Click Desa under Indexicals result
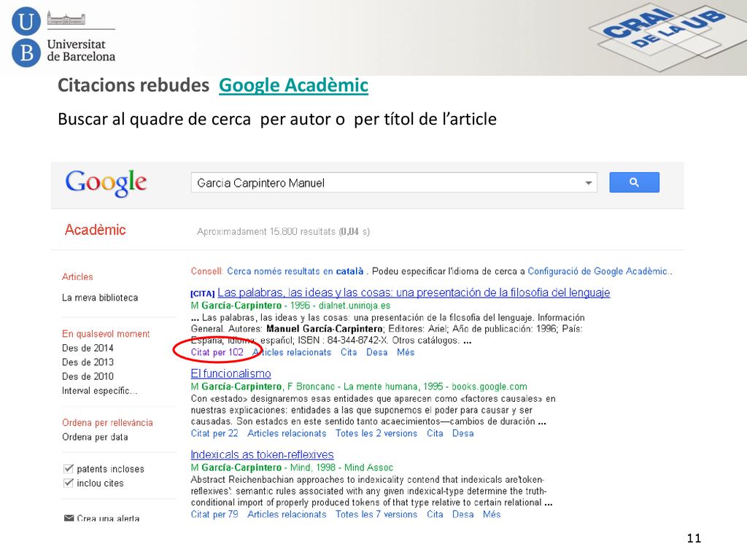The width and height of the screenshot is (747, 560). point(463,514)
